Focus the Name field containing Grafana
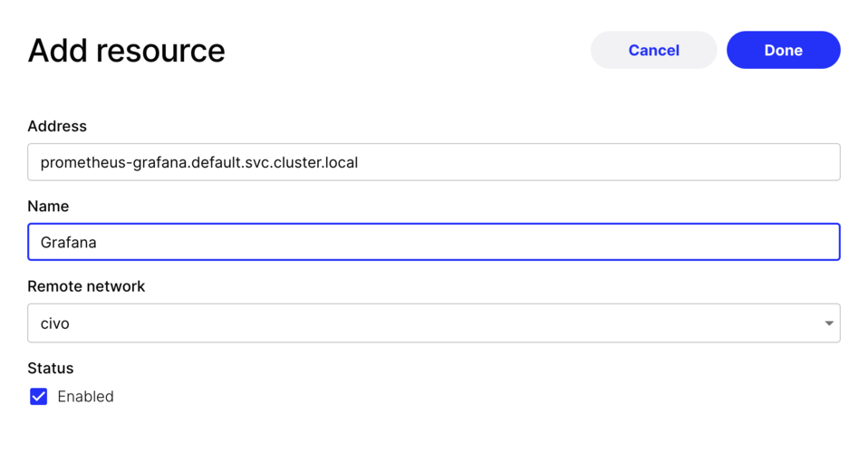Viewport: 868px width, 453px height. [434, 242]
